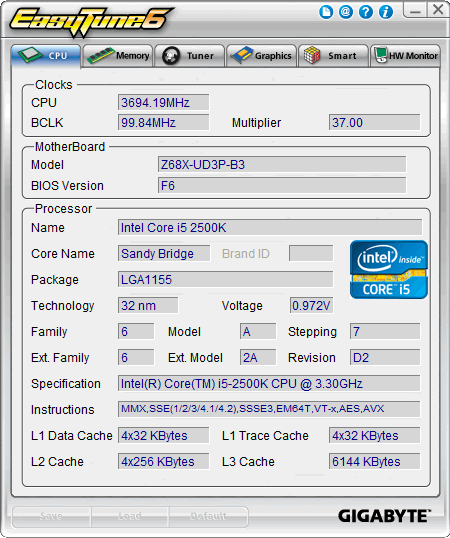Minimize the EasyTune6 window

(415, 10)
